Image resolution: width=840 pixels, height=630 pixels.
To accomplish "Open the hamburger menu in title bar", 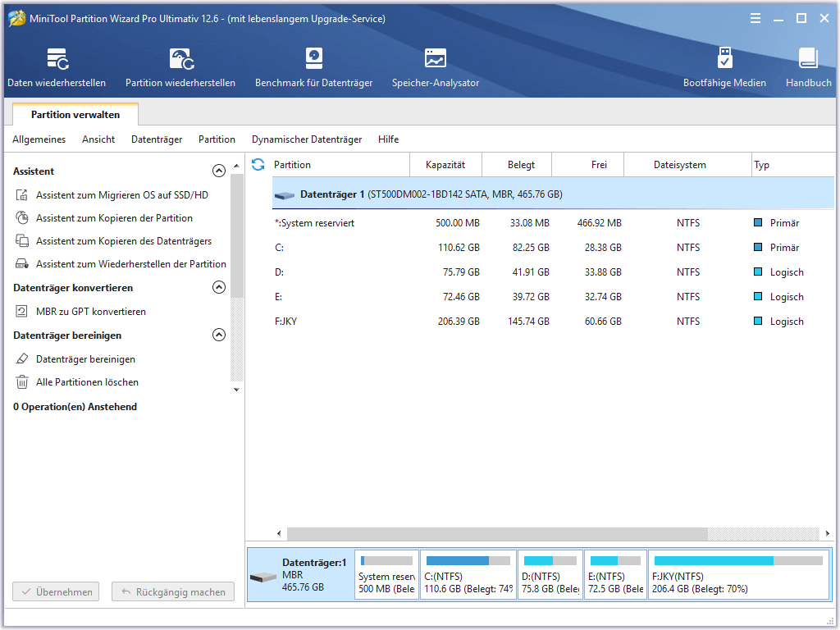I will coord(755,17).
